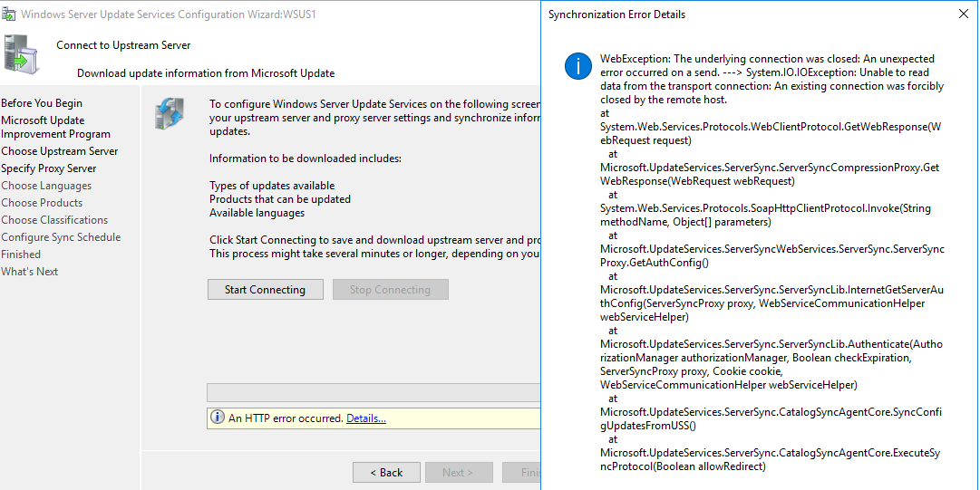Click the sync servers icon in wizard content
This screenshot has width=980, height=490.
(170, 113)
